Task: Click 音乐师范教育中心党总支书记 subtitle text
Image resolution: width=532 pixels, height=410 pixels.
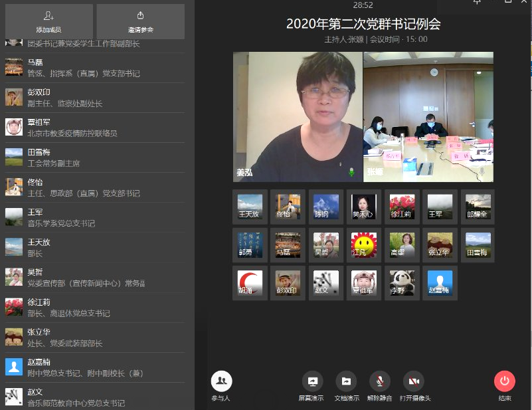Action: [x=76, y=403]
